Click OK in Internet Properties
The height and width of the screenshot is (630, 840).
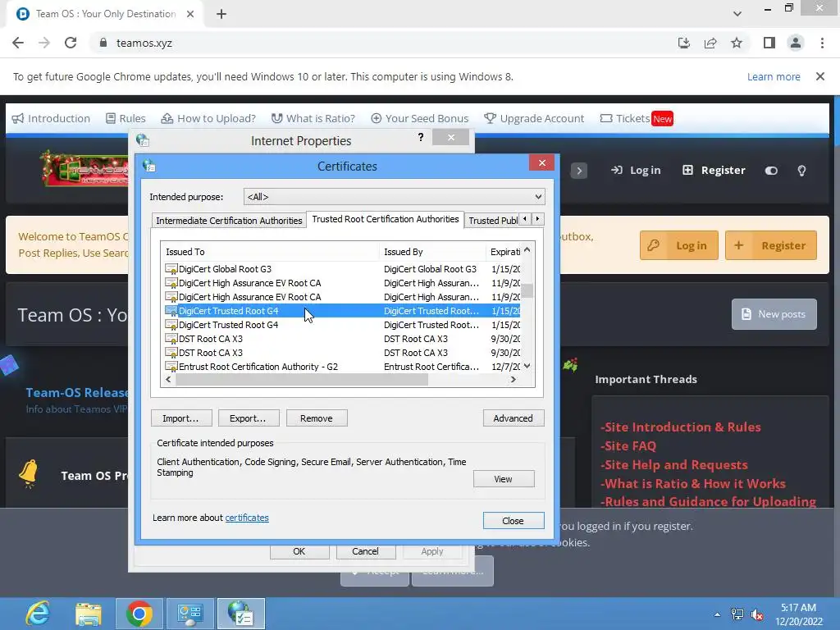[x=299, y=551]
